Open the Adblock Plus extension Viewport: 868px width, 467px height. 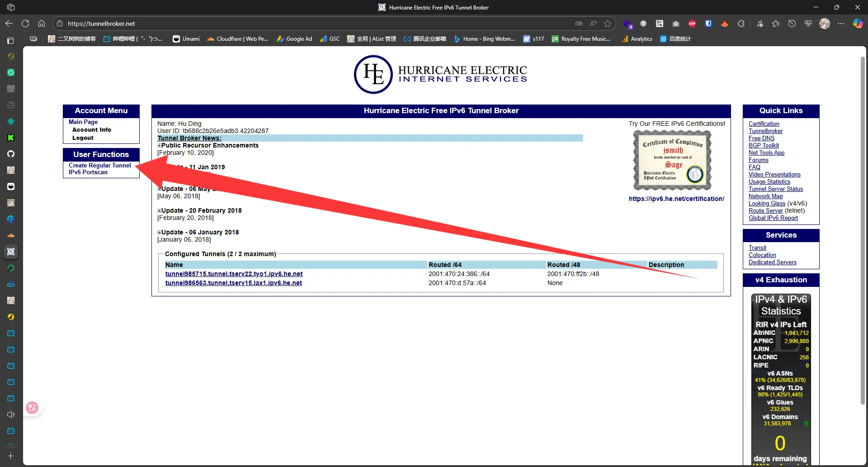click(692, 24)
